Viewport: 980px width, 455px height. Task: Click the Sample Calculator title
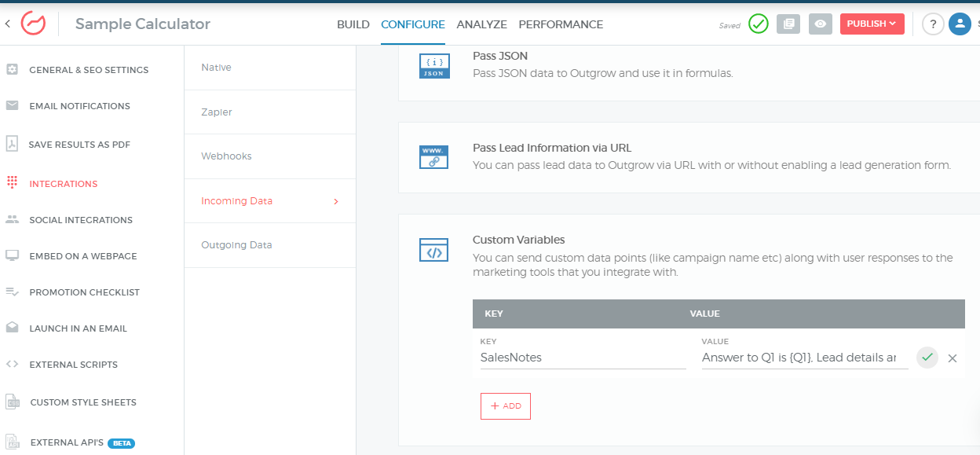point(143,24)
